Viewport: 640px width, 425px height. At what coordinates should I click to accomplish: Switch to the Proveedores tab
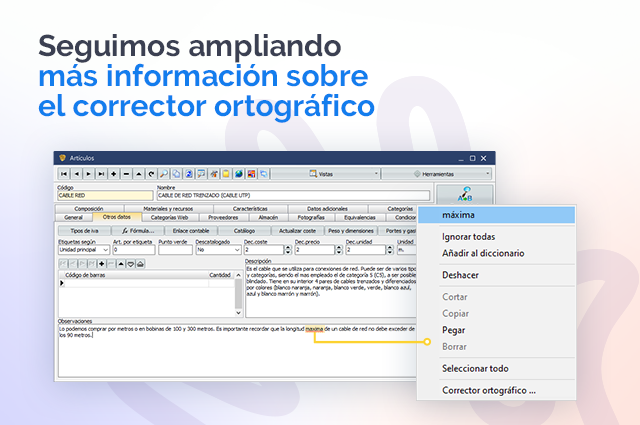[x=223, y=217]
